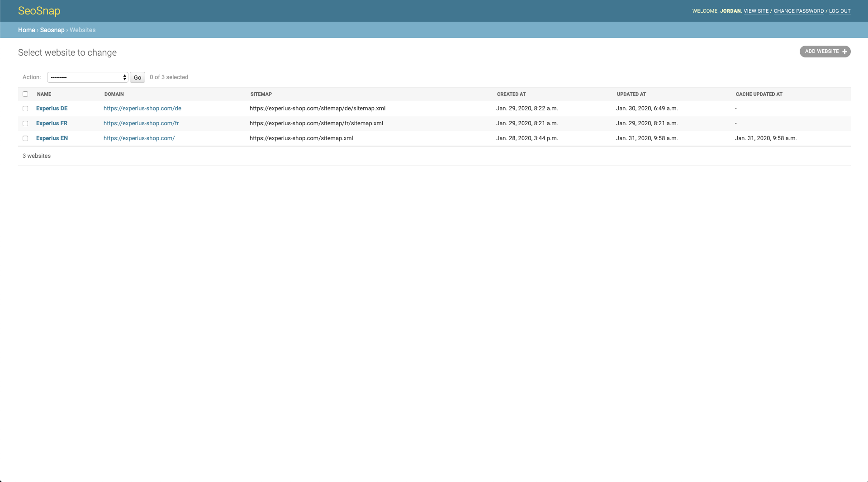Visit the experius-shop.com/de domain link

[142, 109]
